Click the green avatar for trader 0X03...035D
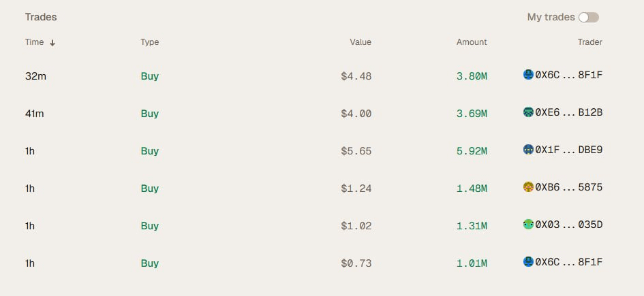 pyautogui.click(x=528, y=225)
